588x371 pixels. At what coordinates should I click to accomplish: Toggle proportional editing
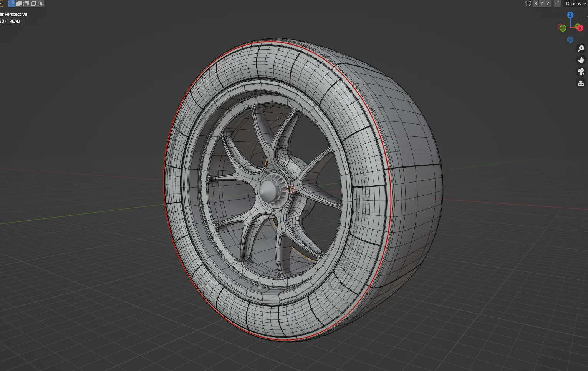click(557, 3)
